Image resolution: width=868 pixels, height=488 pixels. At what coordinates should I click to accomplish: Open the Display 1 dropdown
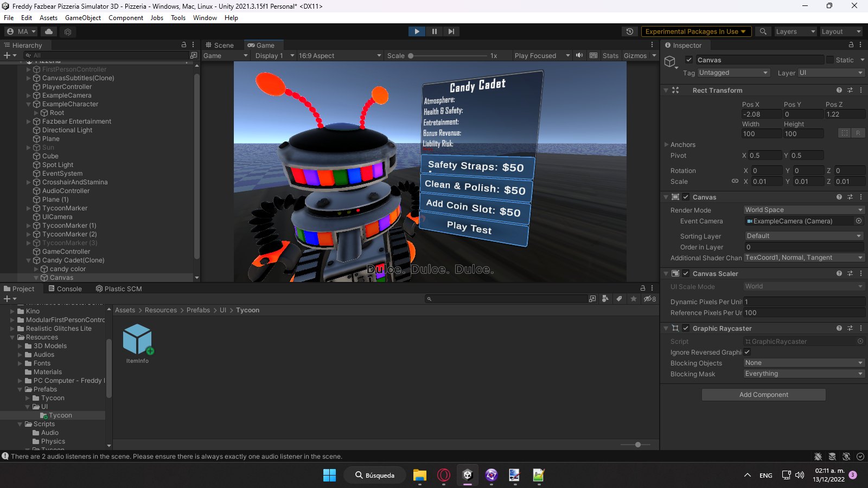[x=275, y=55]
